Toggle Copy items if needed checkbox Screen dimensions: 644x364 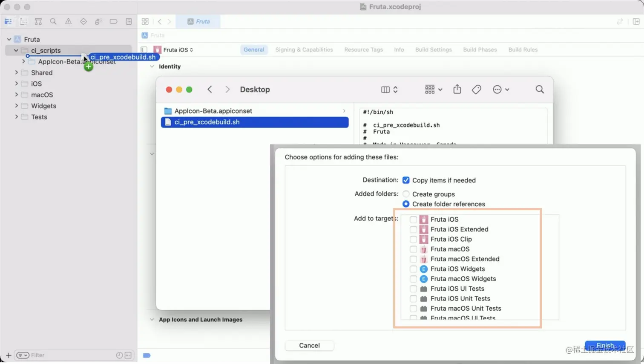pyautogui.click(x=406, y=180)
